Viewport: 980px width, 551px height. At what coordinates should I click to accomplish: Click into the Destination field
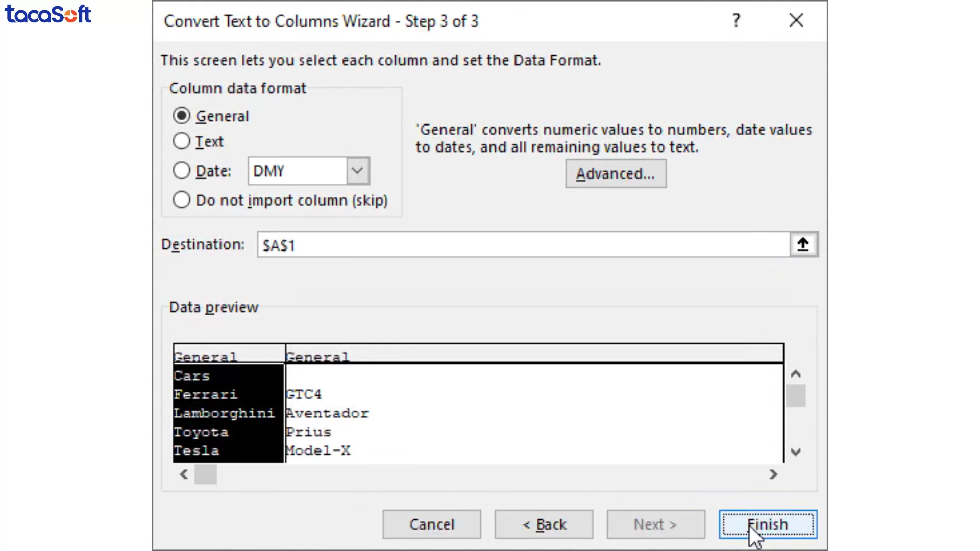[523, 245]
